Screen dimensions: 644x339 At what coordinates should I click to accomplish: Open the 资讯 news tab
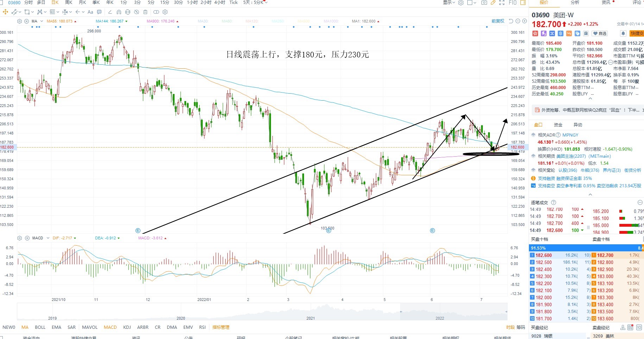tap(606, 2)
